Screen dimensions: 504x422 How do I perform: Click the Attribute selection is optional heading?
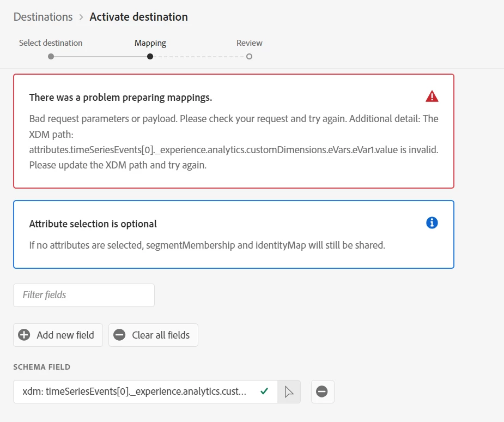click(x=93, y=224)
